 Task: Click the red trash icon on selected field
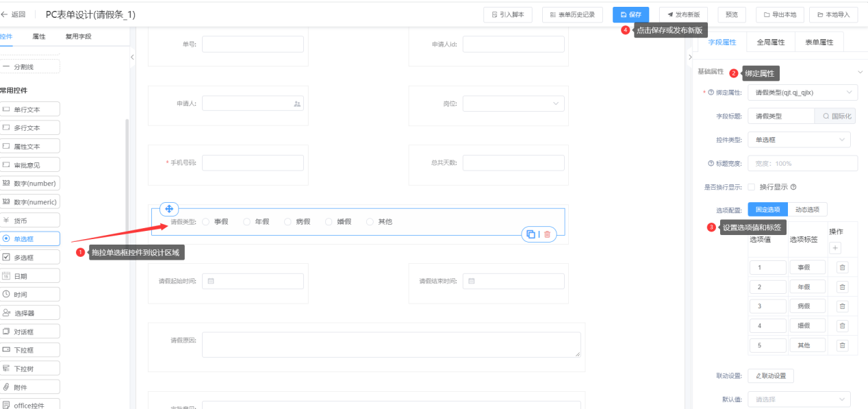click(x=547, y=234)
